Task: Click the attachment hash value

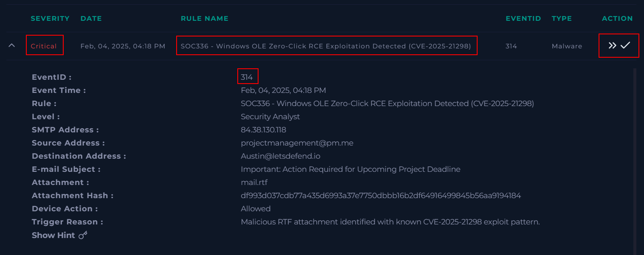Action: coord(381,196)
